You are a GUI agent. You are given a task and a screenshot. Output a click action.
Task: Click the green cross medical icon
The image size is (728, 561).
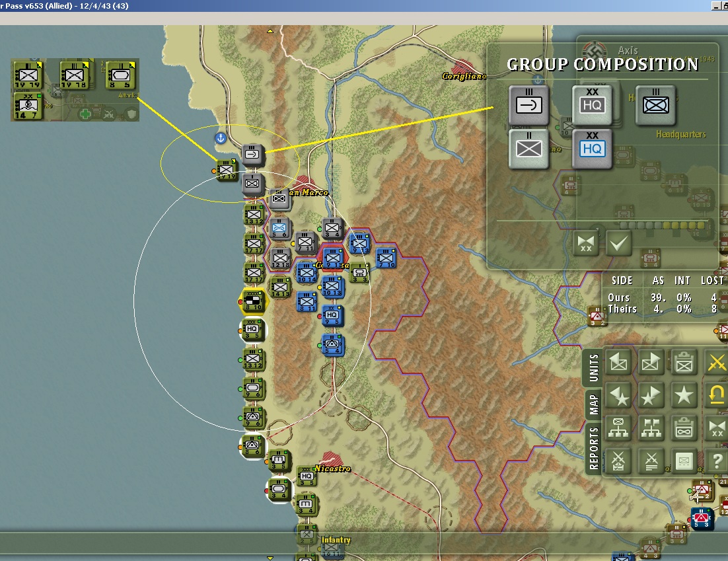(85, 114)
